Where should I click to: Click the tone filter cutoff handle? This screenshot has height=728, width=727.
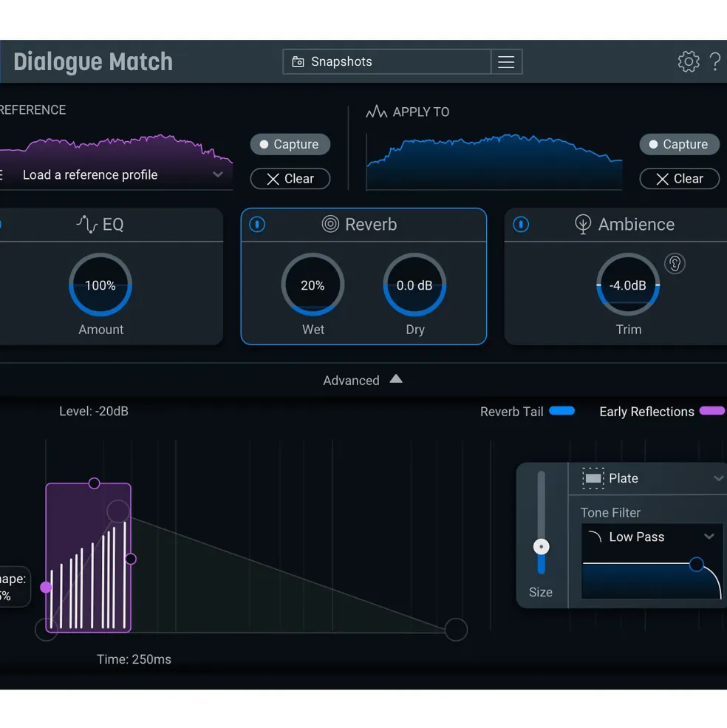tap(696, 564)
